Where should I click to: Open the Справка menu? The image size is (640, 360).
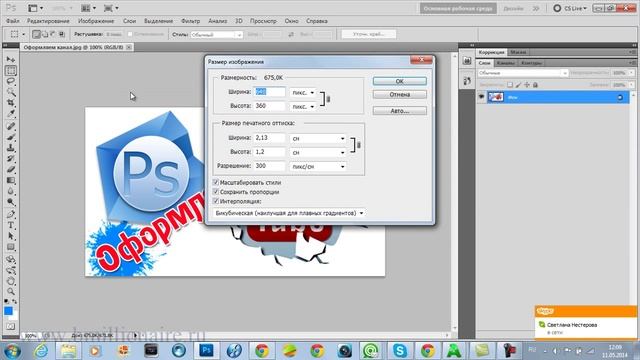(317, 21)
